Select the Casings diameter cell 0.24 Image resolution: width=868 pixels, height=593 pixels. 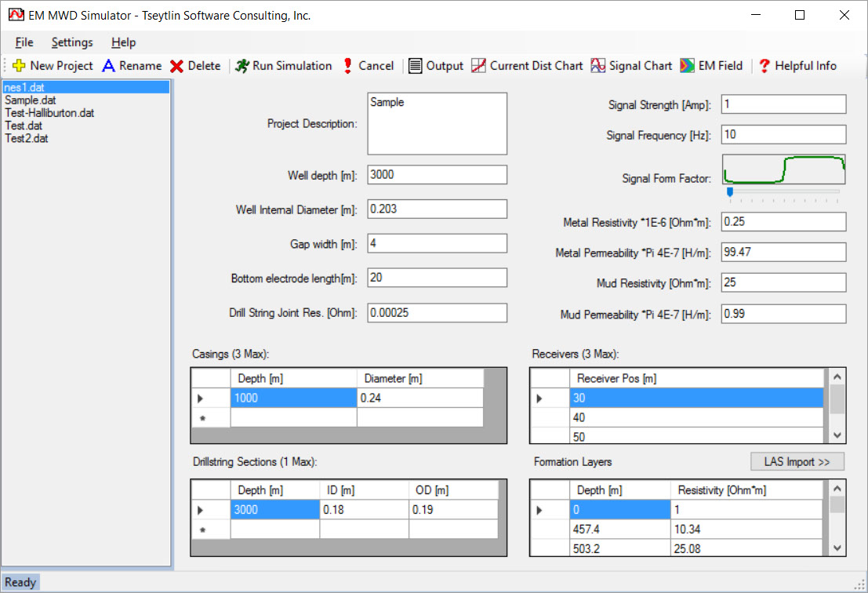(x=419, y=398)
